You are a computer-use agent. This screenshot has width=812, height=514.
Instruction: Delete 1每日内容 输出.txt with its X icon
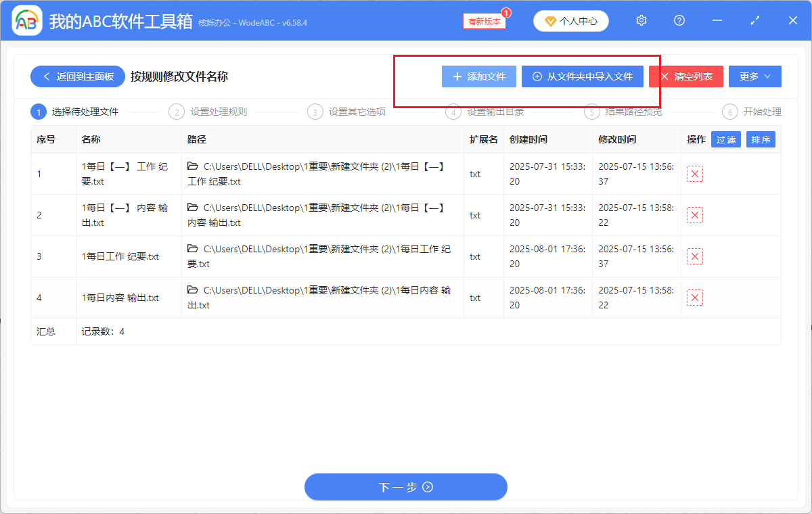(x=694, y=297)
